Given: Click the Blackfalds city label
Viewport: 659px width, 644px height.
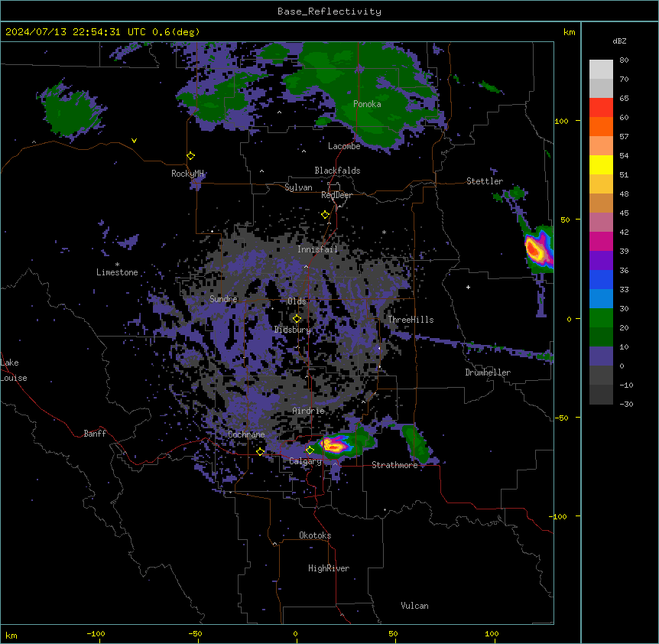Looking at the screenshot, I should [x=337, y=171].
